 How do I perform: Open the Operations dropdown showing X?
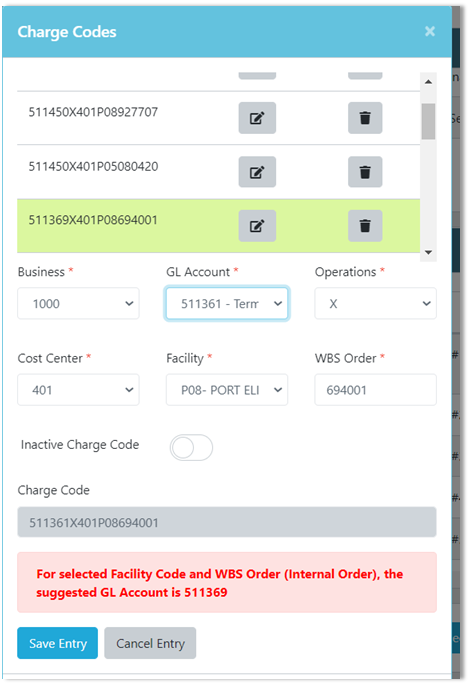375,303
